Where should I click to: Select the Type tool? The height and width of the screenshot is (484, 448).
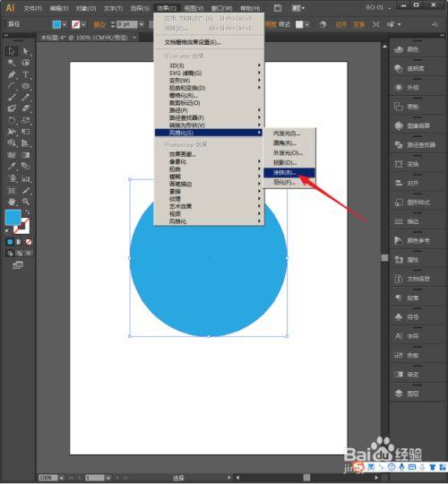[26, 74]
